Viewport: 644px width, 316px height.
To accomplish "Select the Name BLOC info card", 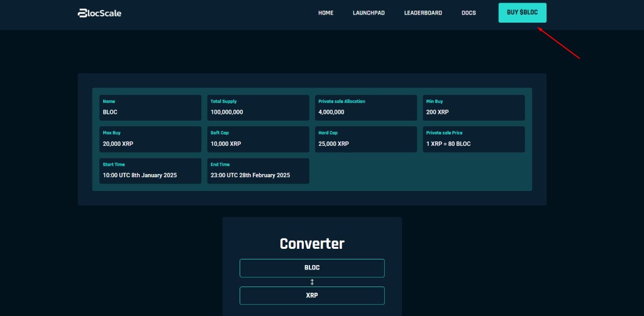I will [x=150, y=107].
